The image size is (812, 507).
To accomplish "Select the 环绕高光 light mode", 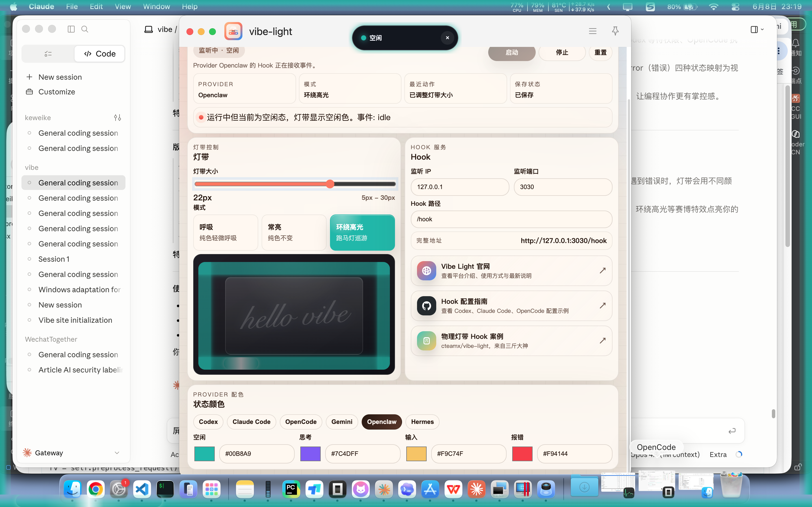I will coord(362,232).
